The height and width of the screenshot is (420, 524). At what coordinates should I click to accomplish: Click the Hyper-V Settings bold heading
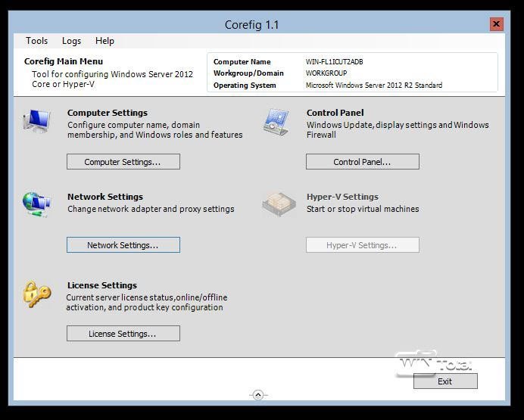pyautogui.click(x=342, y=197)
